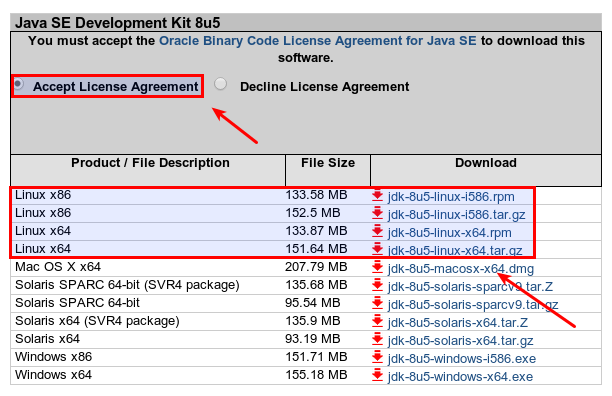Click download icon for jdk-8u5-solaris-x64.tar.Z
This screenshot has width=612, height=396.
point(377,321)
